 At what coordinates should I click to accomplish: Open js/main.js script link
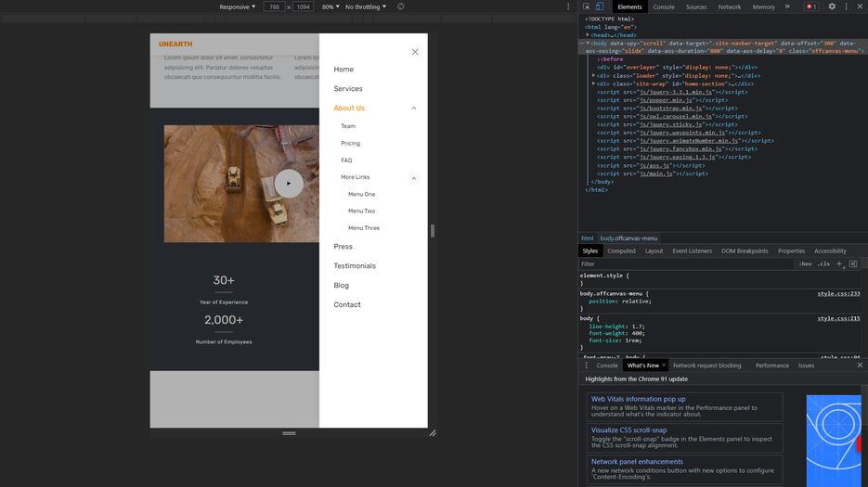[656, 173]
